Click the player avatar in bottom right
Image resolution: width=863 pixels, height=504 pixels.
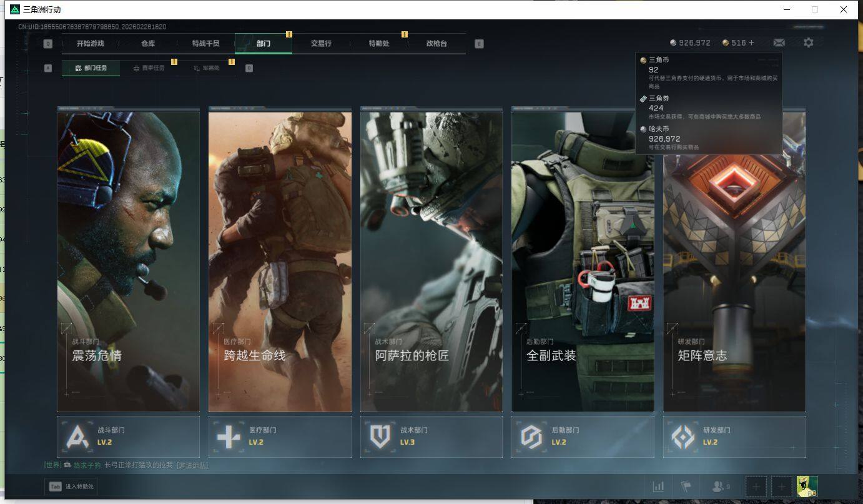807,487
